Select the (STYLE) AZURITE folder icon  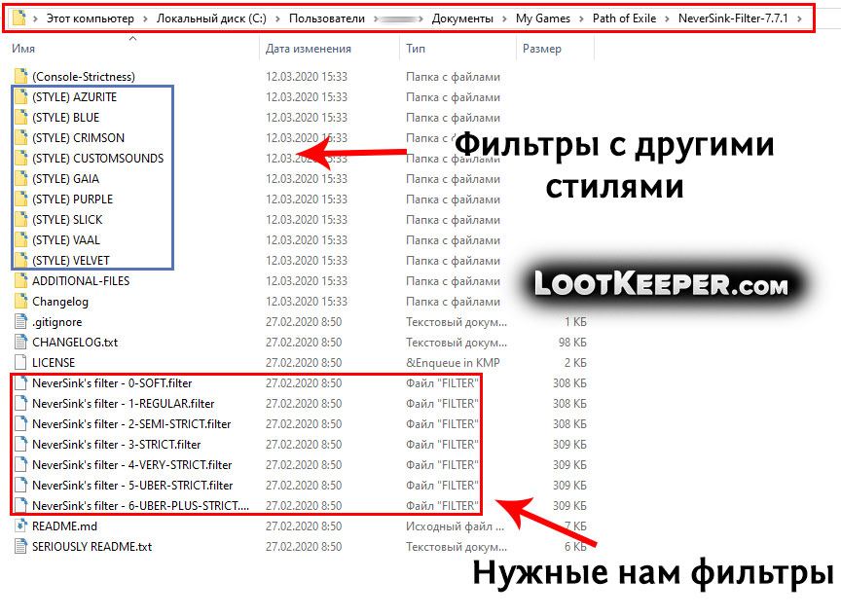20,96
